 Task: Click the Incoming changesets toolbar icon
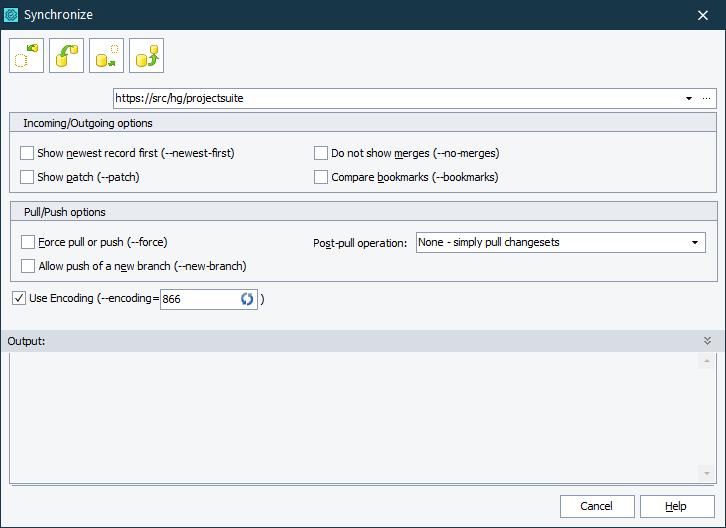pyautogui.click(x=26, y=55)
